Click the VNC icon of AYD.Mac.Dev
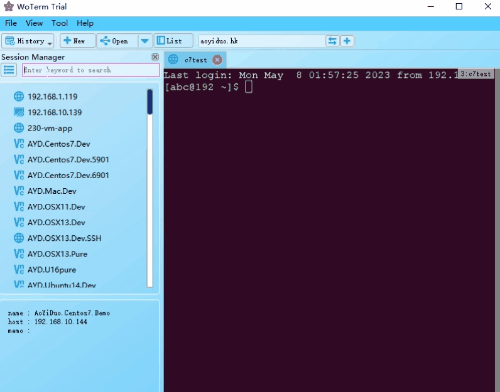This screenshot has height=392, width=500. point(19,191)
